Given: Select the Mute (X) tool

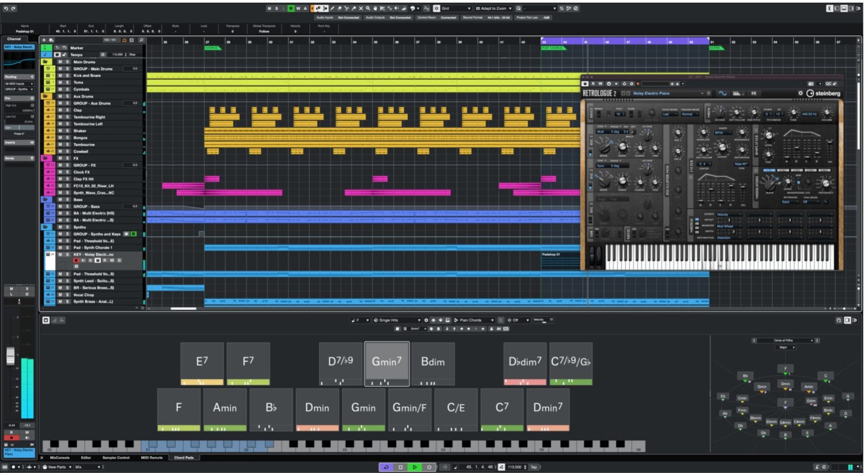Looking at the screenshot, I should (x=361, y=8).
